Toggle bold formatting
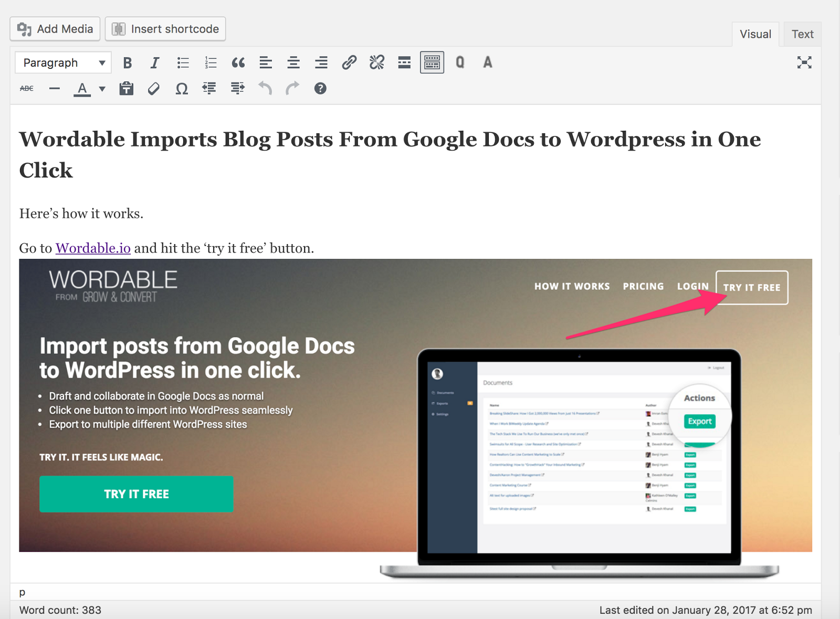 tap(127, 63)
